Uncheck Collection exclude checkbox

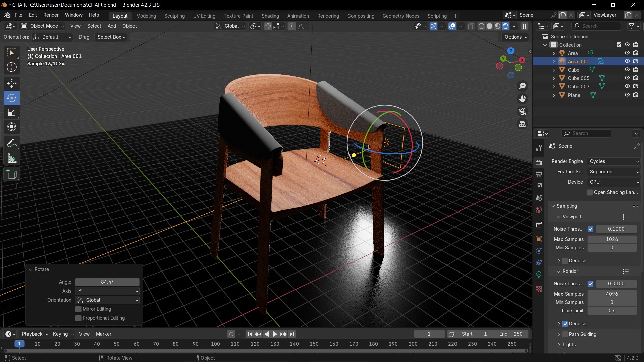tap(619, 45)
